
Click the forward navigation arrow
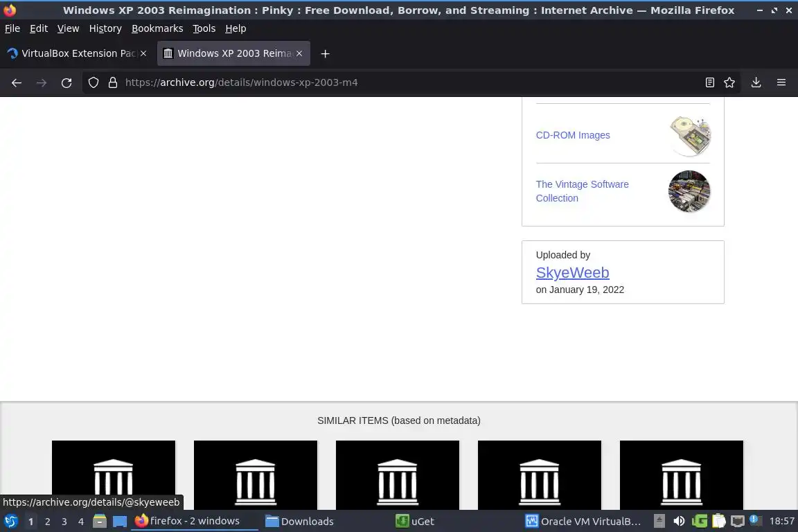(x=42, y=82)
